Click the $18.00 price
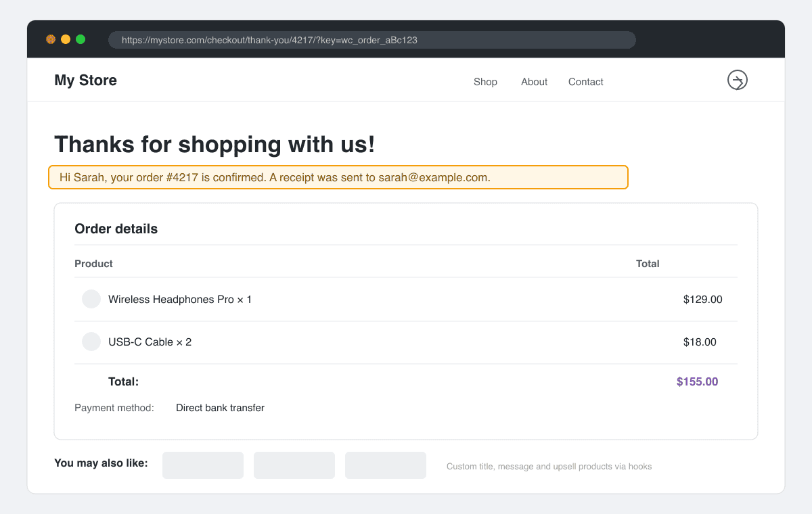Screen dimensions: 812x514 click(x=700, y=342)
